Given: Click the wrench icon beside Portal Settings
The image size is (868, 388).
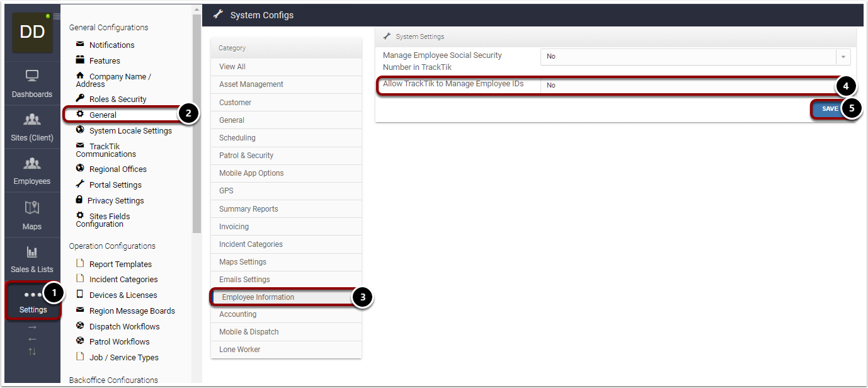Looking at the screenshot, I should click(x=80, y=184).
